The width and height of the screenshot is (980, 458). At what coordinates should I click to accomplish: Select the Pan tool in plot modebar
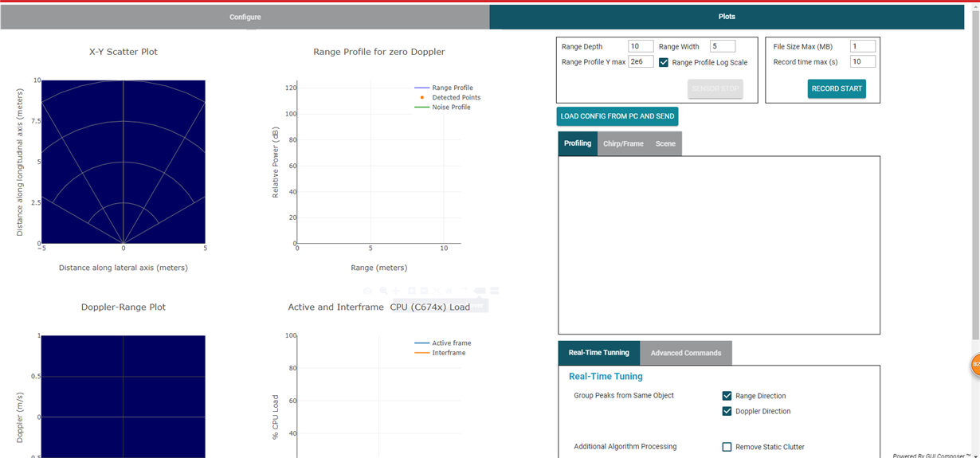[396, 291]
